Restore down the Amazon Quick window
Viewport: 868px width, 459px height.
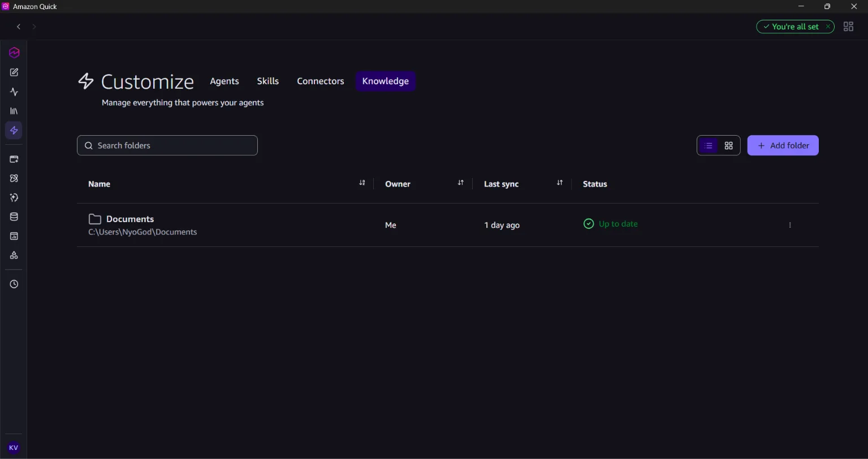pyautogui.click(x=827, y=6)
